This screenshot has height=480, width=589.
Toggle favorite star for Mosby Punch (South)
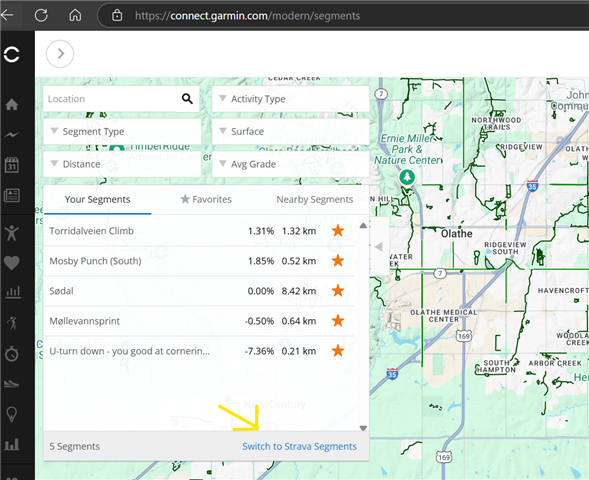click(x=338, y=260)
